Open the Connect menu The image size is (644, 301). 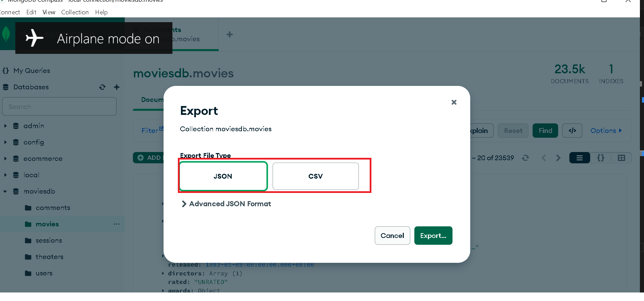click(x=10, y=12)
